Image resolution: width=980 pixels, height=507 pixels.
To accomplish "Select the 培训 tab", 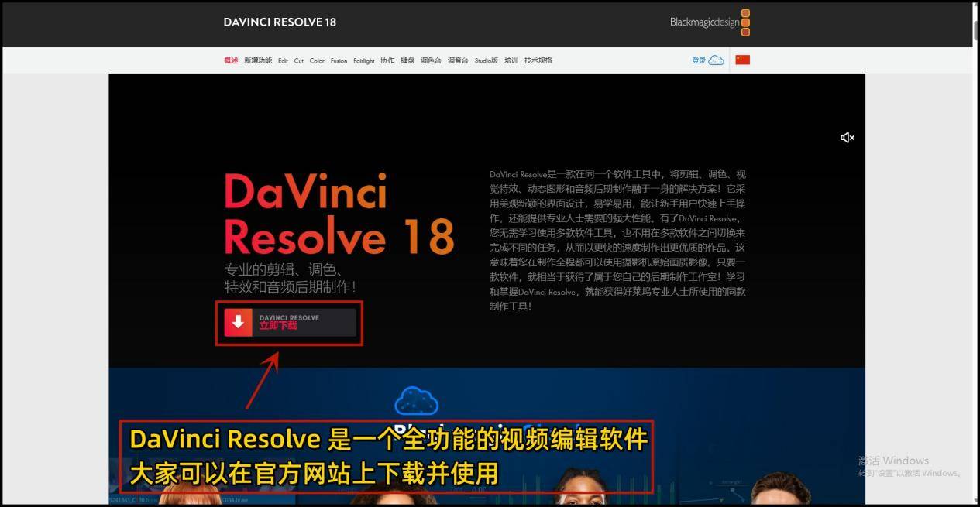I will (x=511, y=60).
